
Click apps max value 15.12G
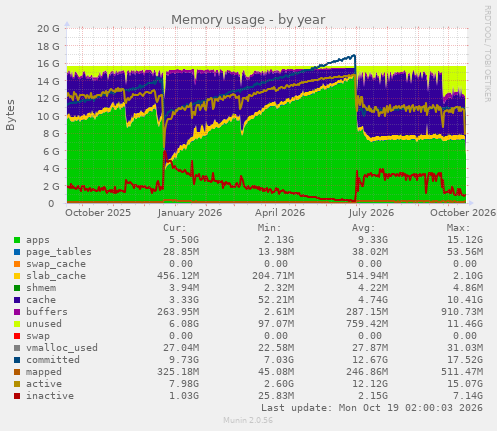(465, 240)
